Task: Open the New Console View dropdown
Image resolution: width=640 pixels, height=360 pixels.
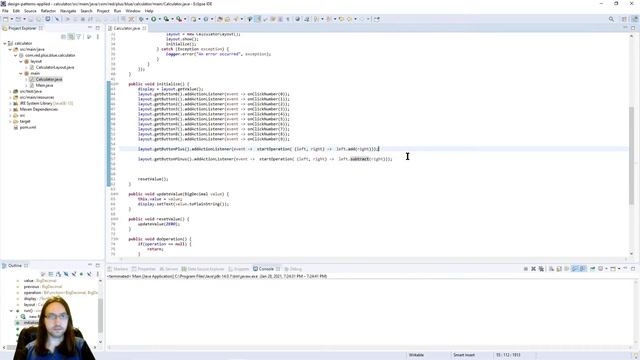Action: pos(619,269)
